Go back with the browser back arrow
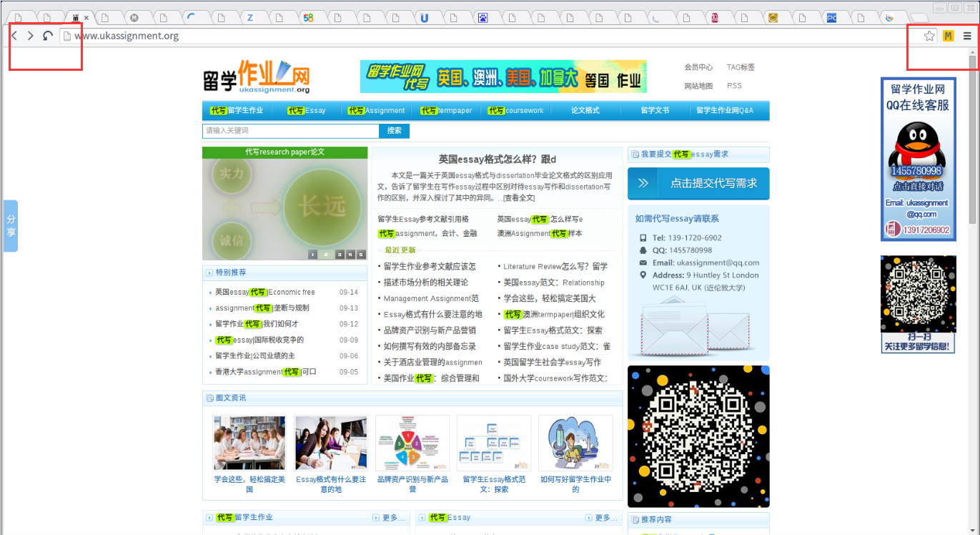The width and height of the screenshot is (980, 535). (x=14, y=36)
